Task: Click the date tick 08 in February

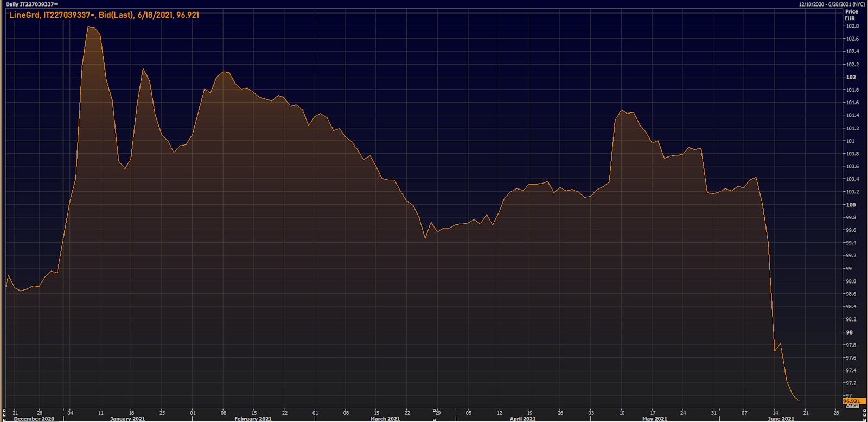Action: pos(223,413)
